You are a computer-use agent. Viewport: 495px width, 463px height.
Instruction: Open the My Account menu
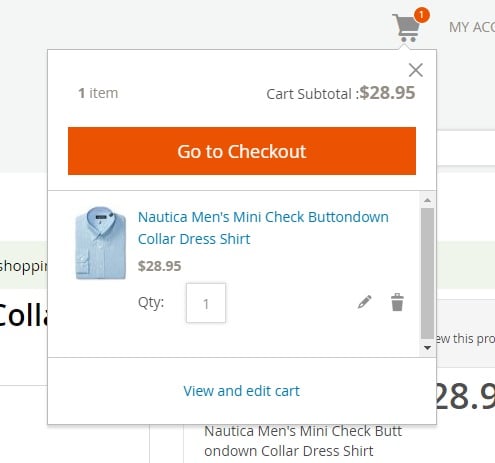(x=472, y=27)
